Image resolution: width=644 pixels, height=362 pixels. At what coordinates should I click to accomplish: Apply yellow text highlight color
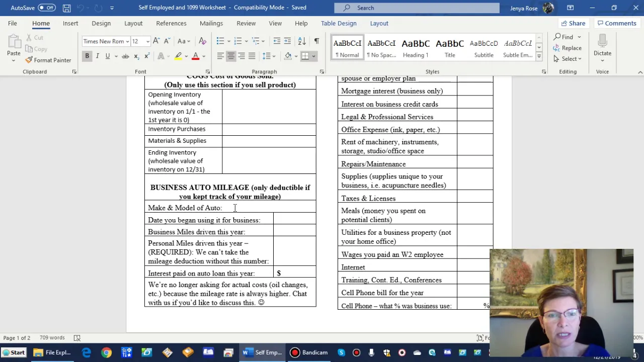178,56
